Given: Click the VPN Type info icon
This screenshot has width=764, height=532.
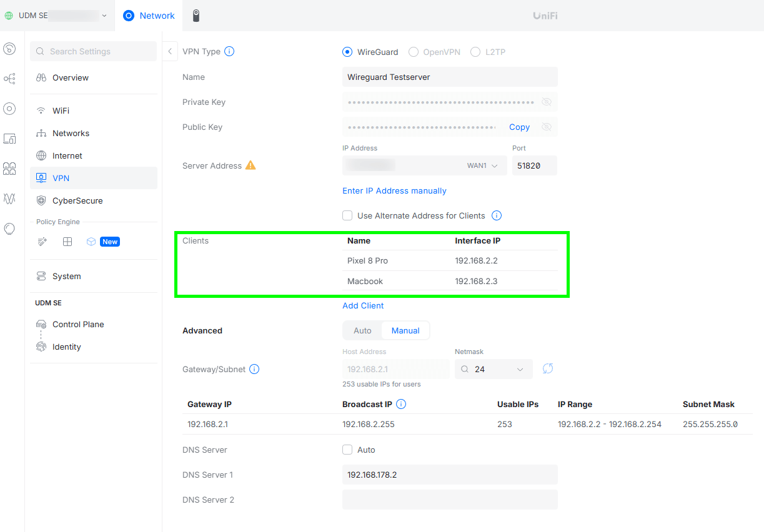Looking at the screenshot, I should pos(229,52).
